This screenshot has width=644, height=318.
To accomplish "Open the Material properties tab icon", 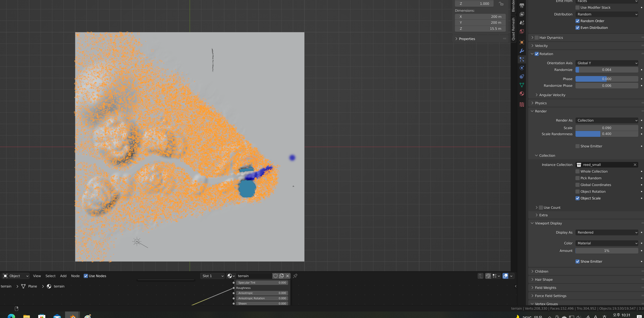I will (x=522, y=94).
